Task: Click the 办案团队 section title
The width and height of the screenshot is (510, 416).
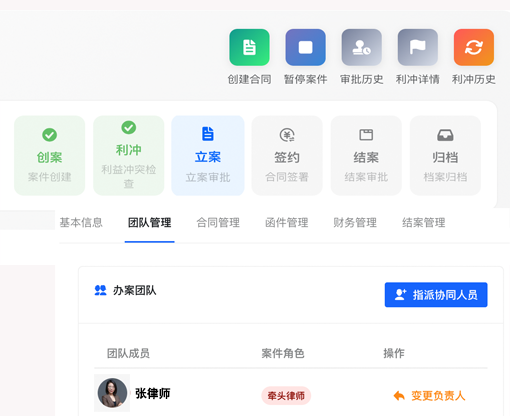Action: click(x=135, y=290)
